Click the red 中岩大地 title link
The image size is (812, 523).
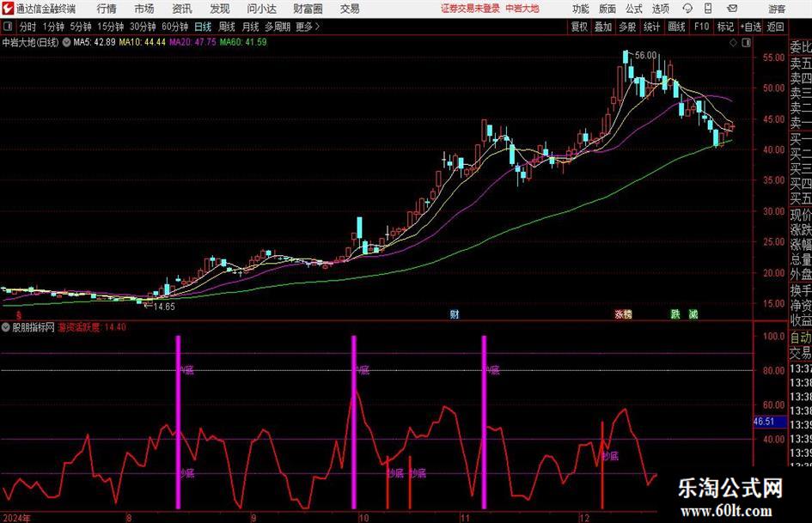tap(522, 9)
